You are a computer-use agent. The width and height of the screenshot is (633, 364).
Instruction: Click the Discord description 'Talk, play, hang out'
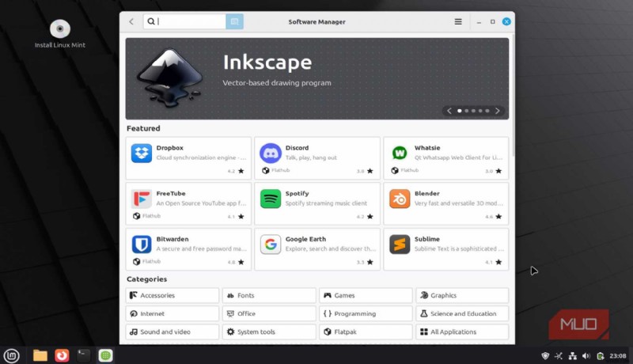click(311, 157)
